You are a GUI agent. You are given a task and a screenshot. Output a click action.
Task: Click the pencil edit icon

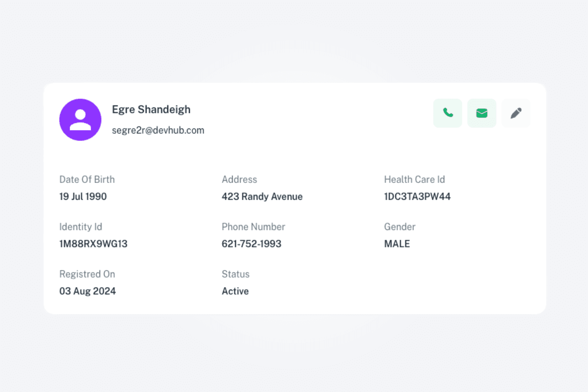tap(516, 113)
